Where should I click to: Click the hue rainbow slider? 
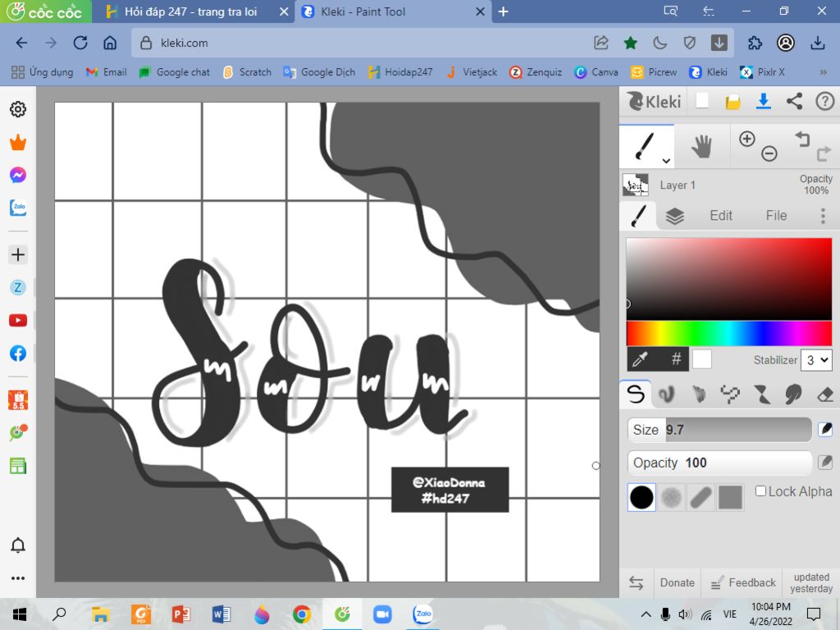point(729,334)
